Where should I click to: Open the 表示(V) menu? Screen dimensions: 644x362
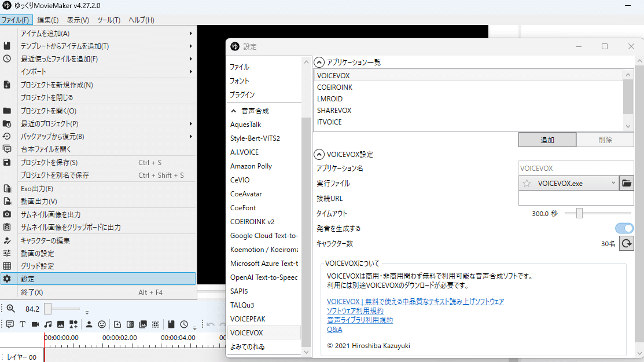pos(78,20)
